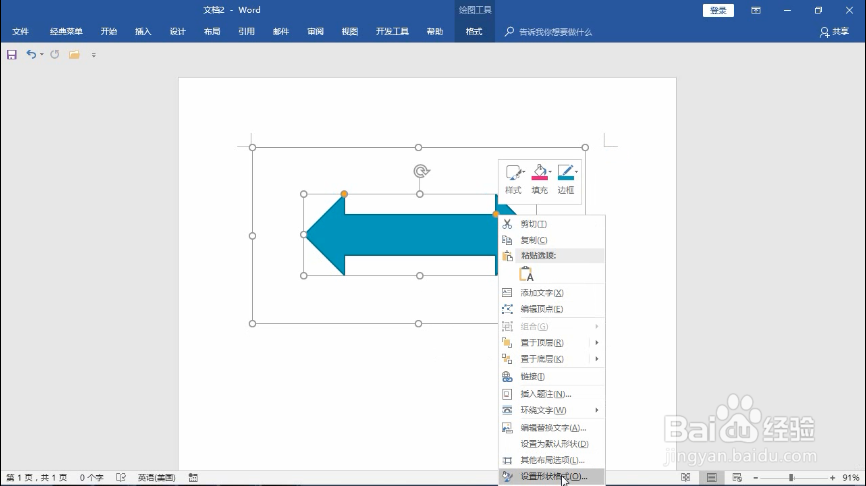Switch to the 开始 tab
This screenshot has width=866, height=486.
tap(109, 31)
